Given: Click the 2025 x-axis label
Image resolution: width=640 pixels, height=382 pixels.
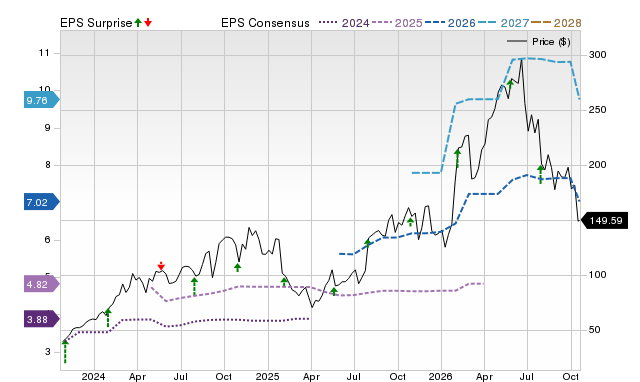Looking at the screenshot, I should 267,376.
